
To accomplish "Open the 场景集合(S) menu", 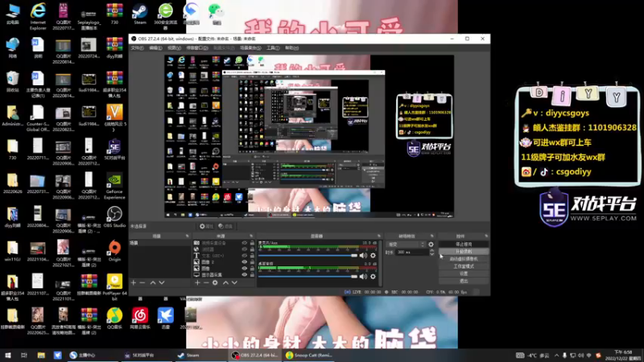I will [250, 48].
